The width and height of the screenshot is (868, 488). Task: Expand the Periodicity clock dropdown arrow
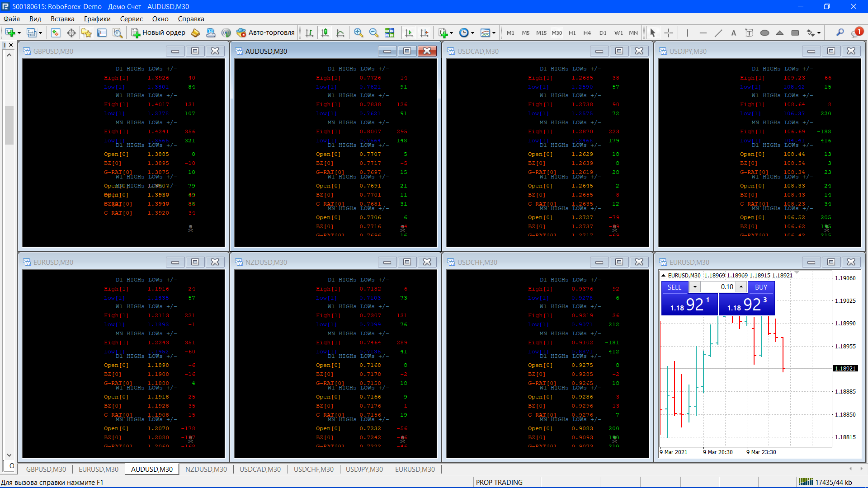[472, 33]
